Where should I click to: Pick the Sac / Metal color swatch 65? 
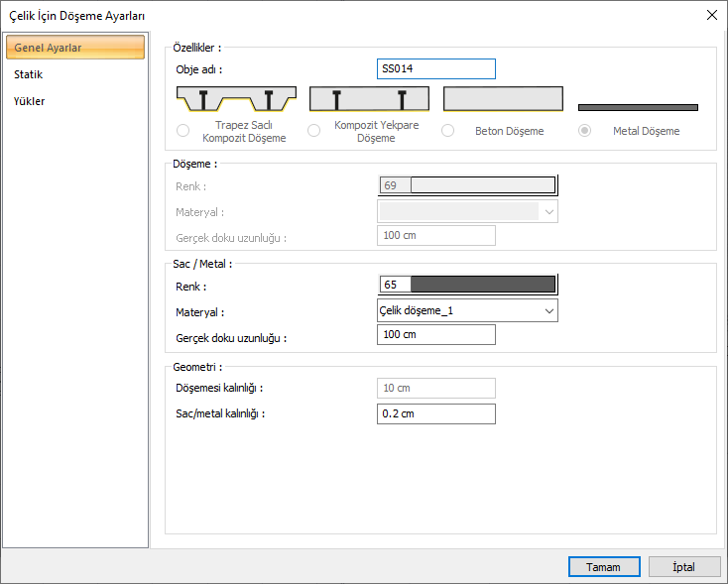[467, 285]
